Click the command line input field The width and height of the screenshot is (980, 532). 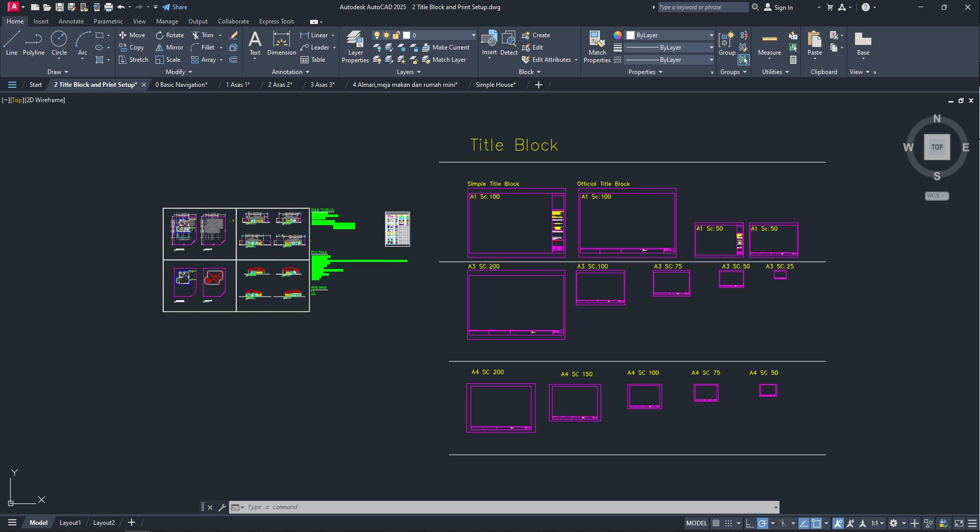click(505, 507)
